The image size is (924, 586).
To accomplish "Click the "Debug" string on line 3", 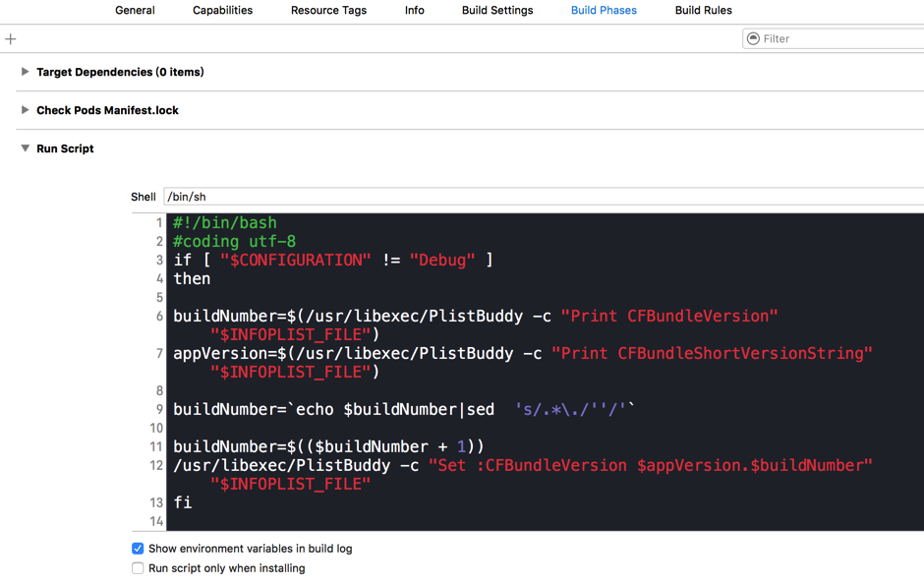I will point(442,260).
